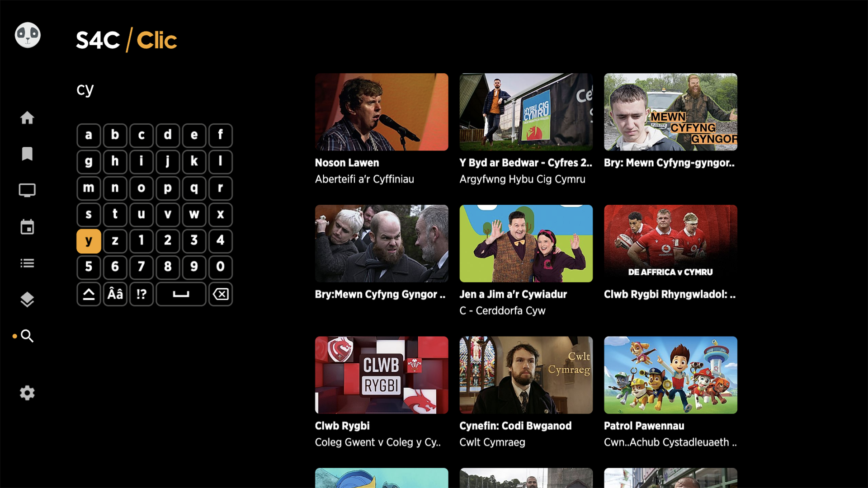Click the panda logo in the corner
The height and width of the screenshot is (488, 868).
(27, 35)
